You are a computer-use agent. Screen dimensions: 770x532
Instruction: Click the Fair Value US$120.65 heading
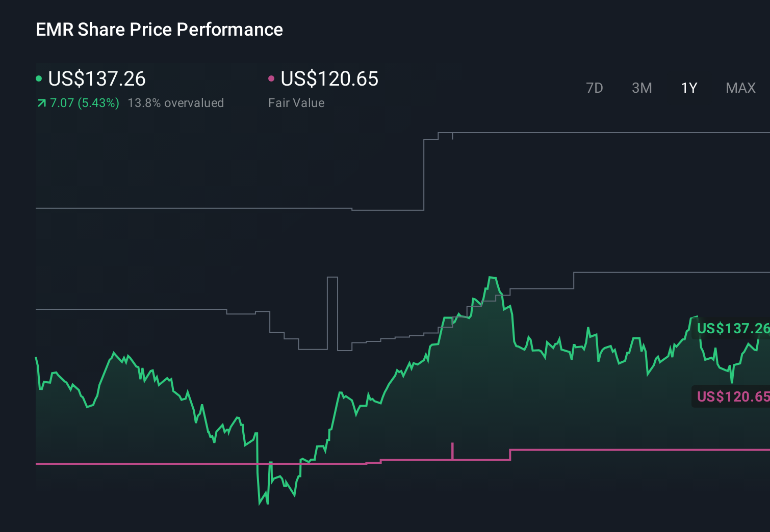pos(329,78)
